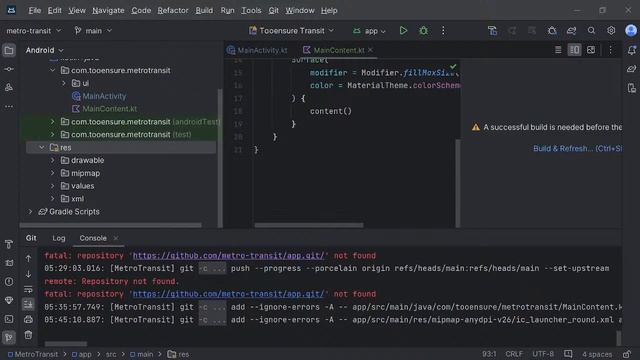Toggle file read-only lock status
The image size is (640, 360).
627,354
